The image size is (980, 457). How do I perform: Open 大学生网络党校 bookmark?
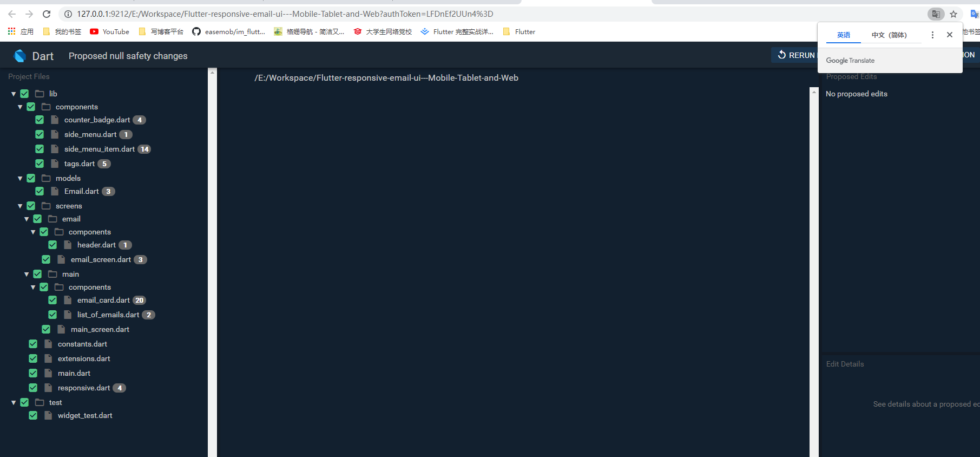pos(383,31)
